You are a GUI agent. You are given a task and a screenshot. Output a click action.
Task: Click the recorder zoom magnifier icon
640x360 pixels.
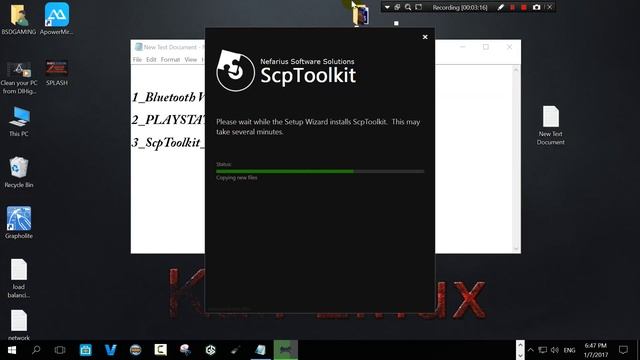coord(408,7)
